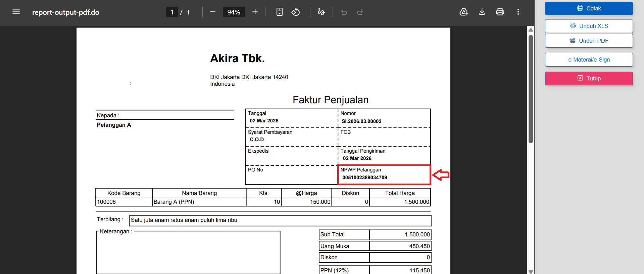This screenshot has height=274, width=644.
Task: Download the PDF file
Action: point(482,12)
